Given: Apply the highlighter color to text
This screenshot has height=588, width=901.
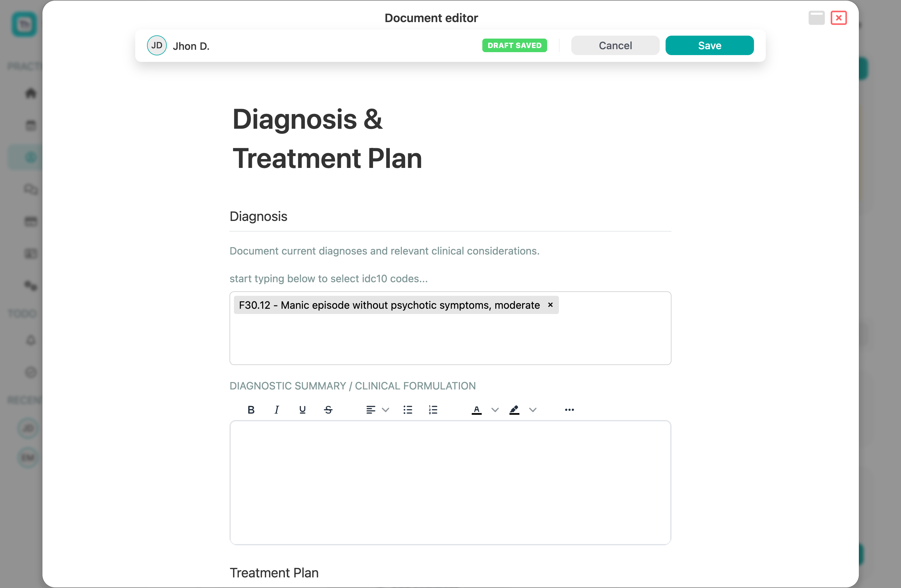Looking at the screenshot, I should tap(514, 409).
